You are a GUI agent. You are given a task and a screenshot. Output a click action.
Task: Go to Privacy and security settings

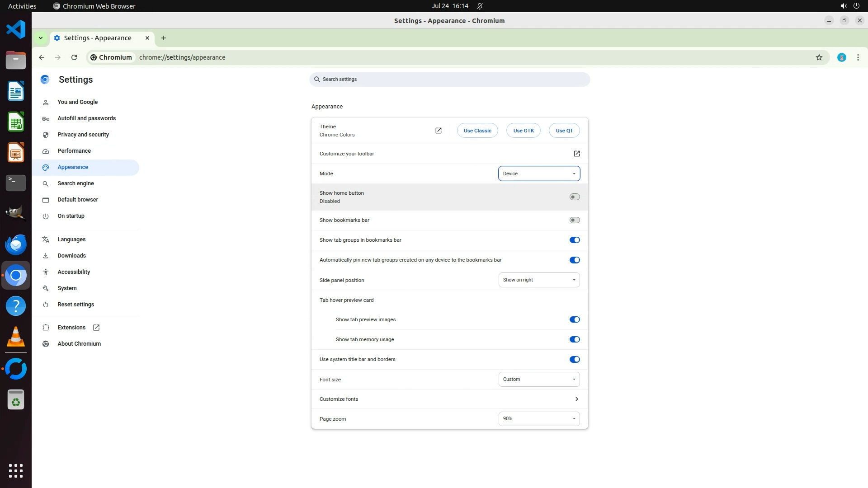tap(83, 135)
